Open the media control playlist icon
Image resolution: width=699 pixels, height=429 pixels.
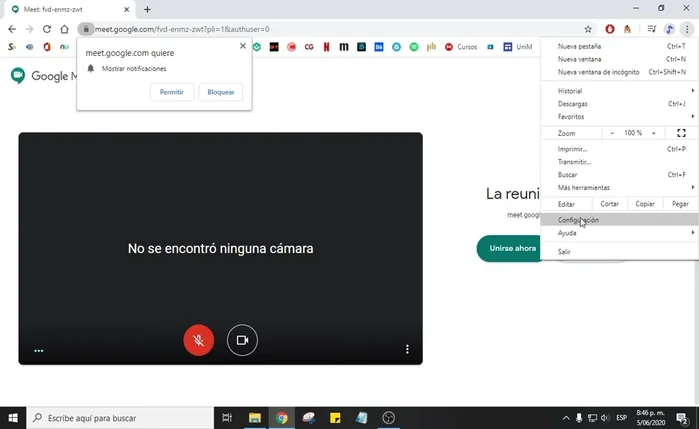point(652,29)
